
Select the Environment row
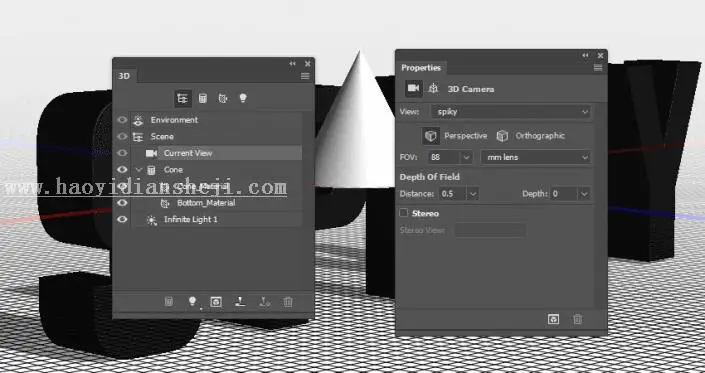pyautogui.click(x=217, y=120)
